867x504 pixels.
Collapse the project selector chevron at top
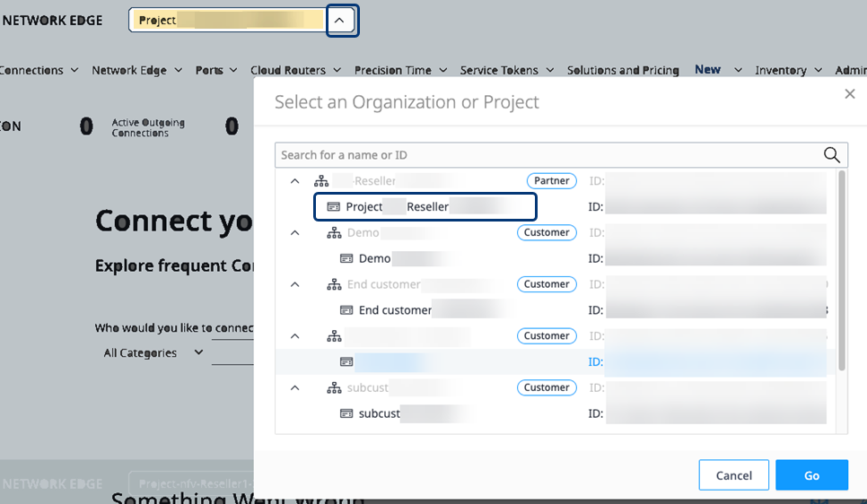coord(339,21)
